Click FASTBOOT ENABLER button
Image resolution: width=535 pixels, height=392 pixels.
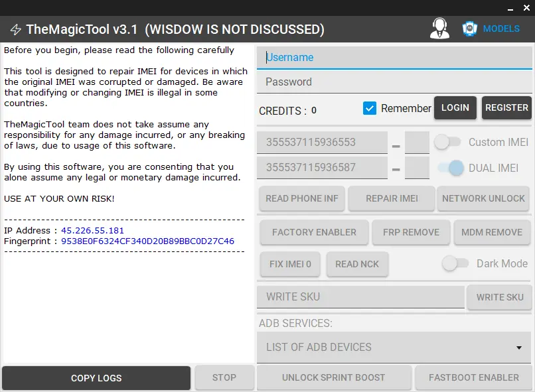point(474,377)
